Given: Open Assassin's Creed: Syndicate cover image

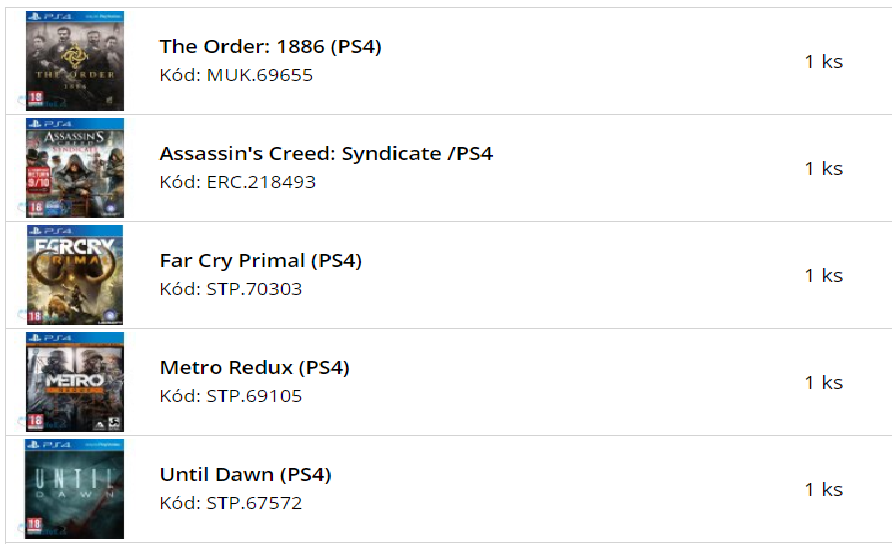Looking at the screenshot, I should [75, 168].
